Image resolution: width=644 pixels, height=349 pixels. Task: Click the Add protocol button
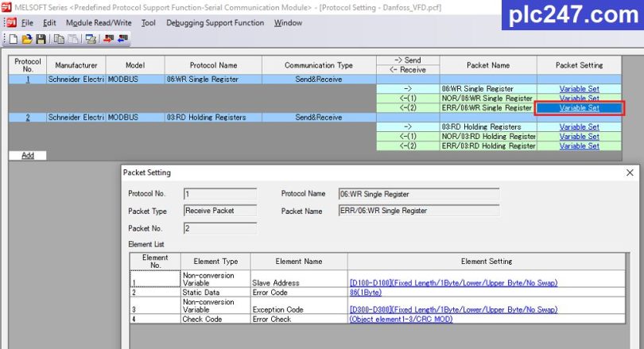point(28,155)
